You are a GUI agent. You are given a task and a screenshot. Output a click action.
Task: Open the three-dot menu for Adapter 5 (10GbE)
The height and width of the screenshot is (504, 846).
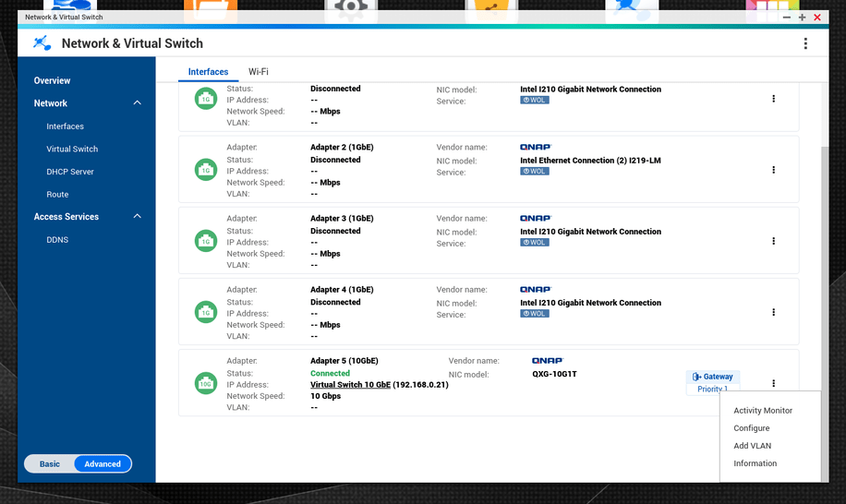tap(773, 383)
